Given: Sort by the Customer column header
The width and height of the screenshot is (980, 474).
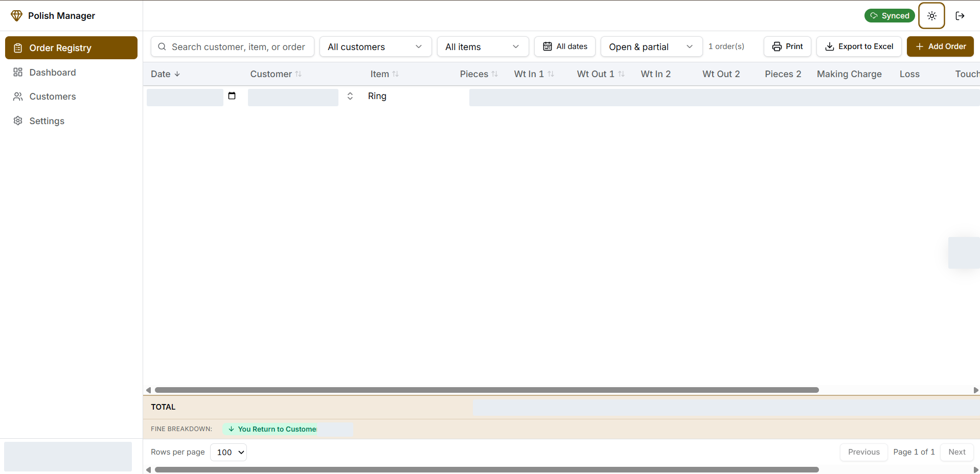Looking at the screenshot, I should point(276,74).
